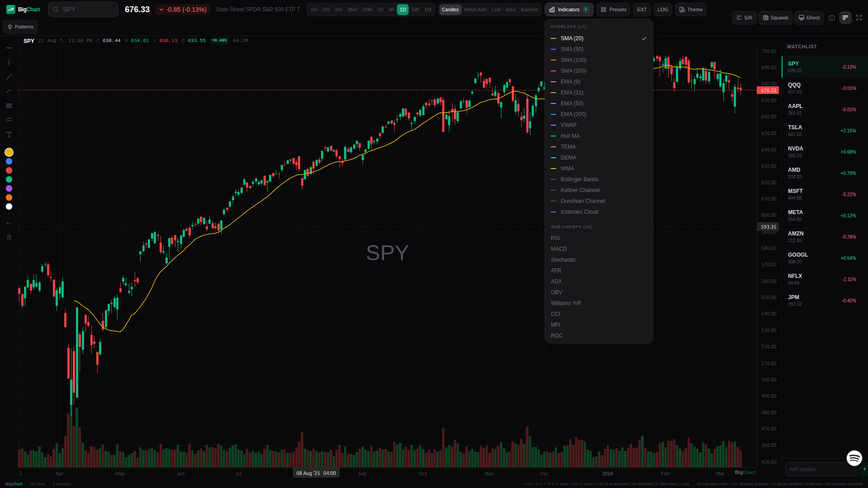Take a chart screenshot via camera icon
Viewport: 868px width, 488px height.
tap(832, 18)
